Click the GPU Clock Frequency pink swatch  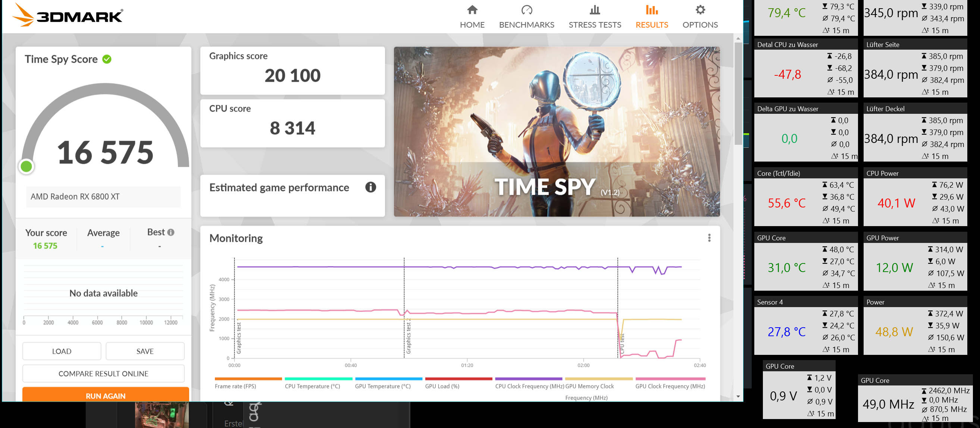670,379
